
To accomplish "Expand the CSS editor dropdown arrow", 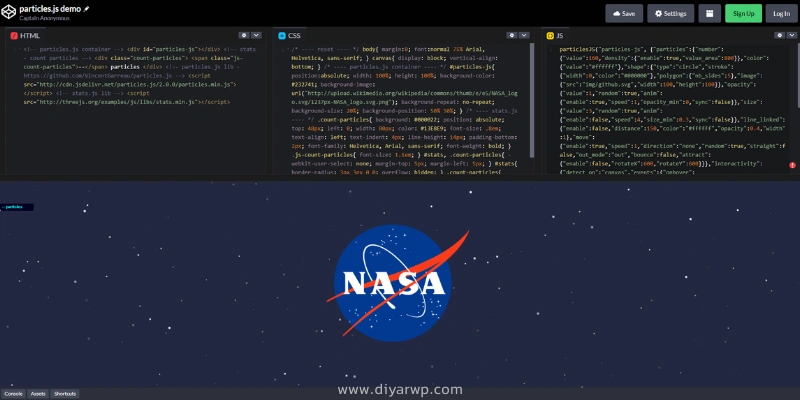I will (x=523, y=35).
